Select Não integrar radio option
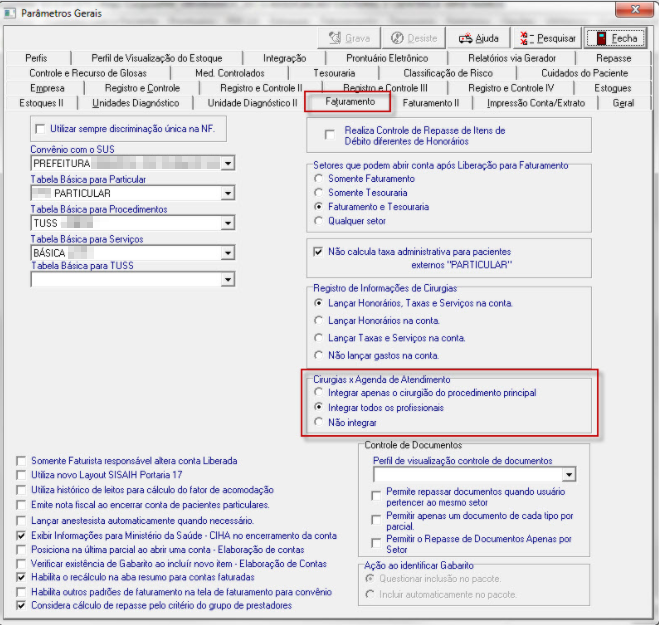This screenshot has width=659, height=625. click(319, 422)
